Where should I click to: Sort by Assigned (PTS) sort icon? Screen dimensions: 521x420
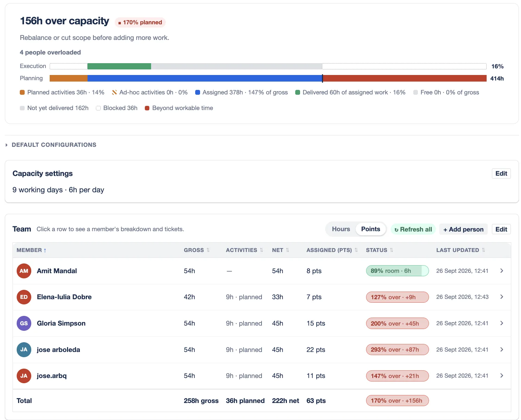point(356,250)
